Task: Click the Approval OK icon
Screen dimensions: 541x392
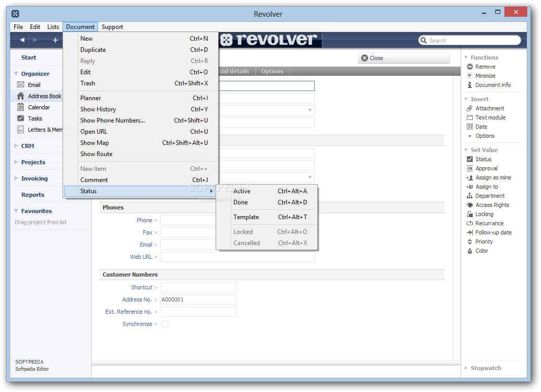Action: pyautogui.click(x=470, y=168)
